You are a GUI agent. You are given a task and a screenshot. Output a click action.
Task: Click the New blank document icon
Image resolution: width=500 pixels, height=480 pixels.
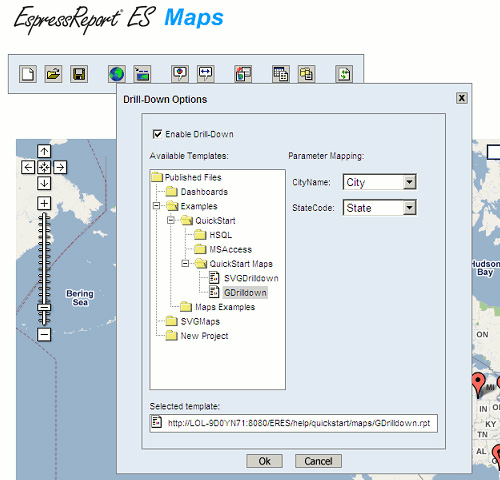pyautogui.click(x=28, y=74)
